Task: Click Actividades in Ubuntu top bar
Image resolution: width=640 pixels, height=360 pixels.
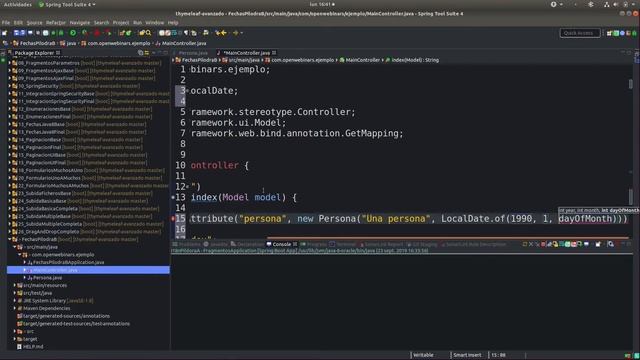Action: point(18,4)
